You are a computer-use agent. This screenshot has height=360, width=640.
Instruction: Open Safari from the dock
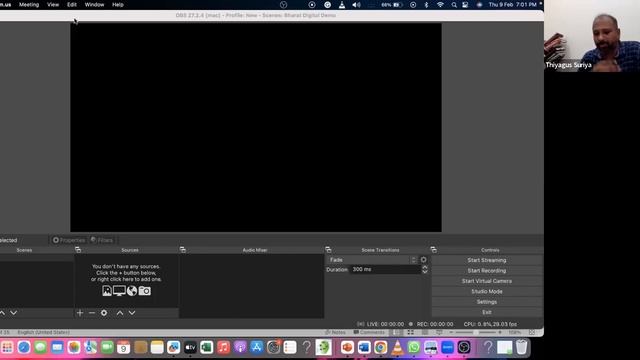[24, 347]
